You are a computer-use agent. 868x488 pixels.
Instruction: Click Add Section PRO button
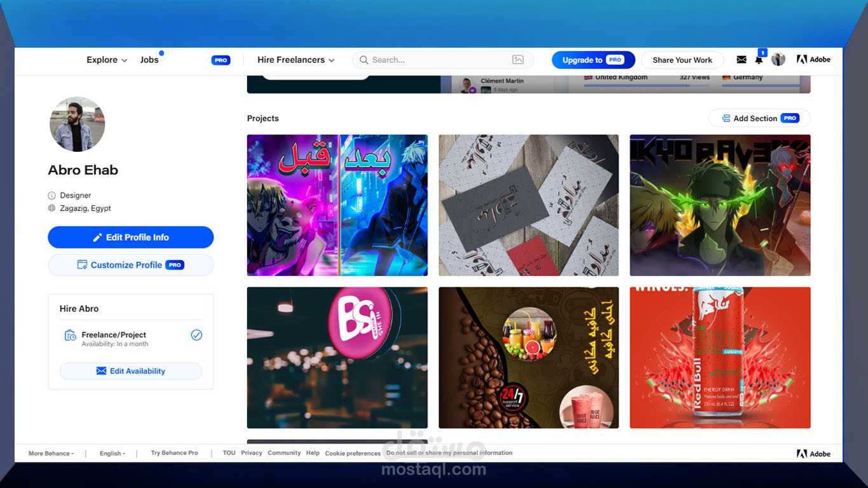point(760,118)
